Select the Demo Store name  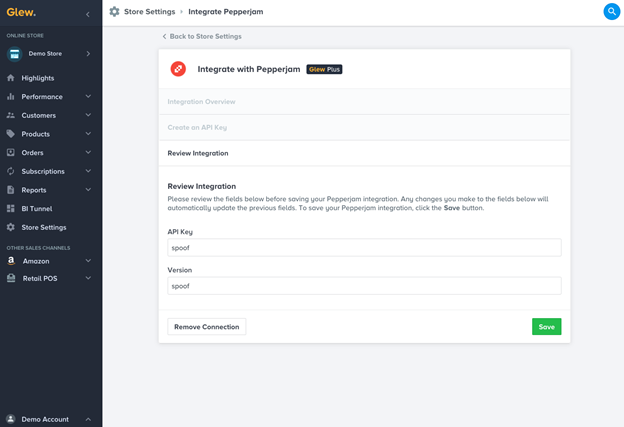click(45, 53)
